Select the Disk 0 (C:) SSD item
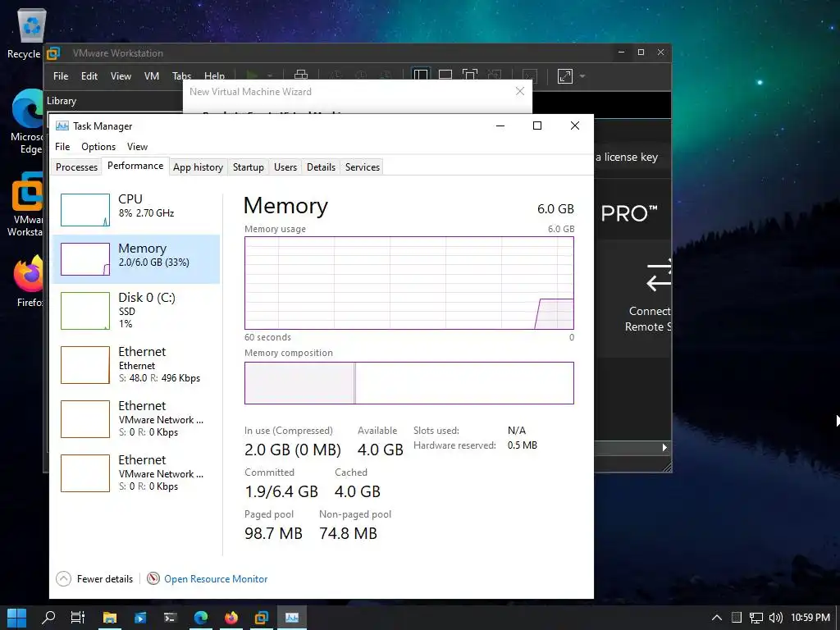The width and height of the screenshot is (840, 630). (137, 310)
